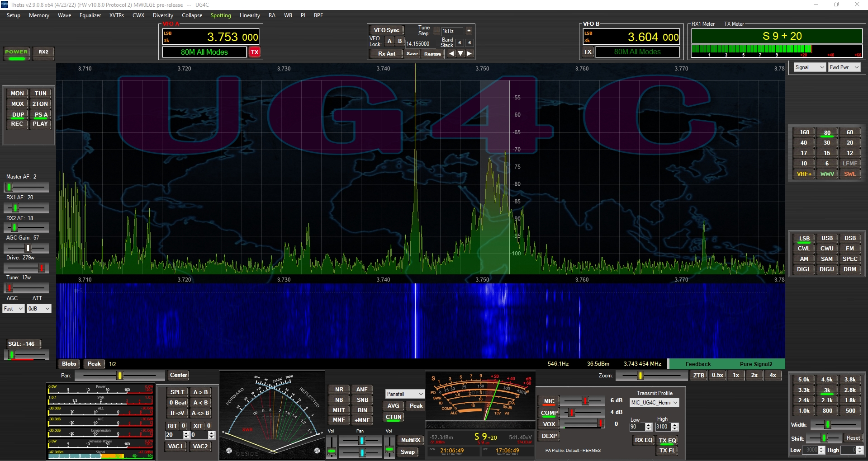Click the Restore button
The width and height of the screenshot is (868, 461).
tap(432, 54)
